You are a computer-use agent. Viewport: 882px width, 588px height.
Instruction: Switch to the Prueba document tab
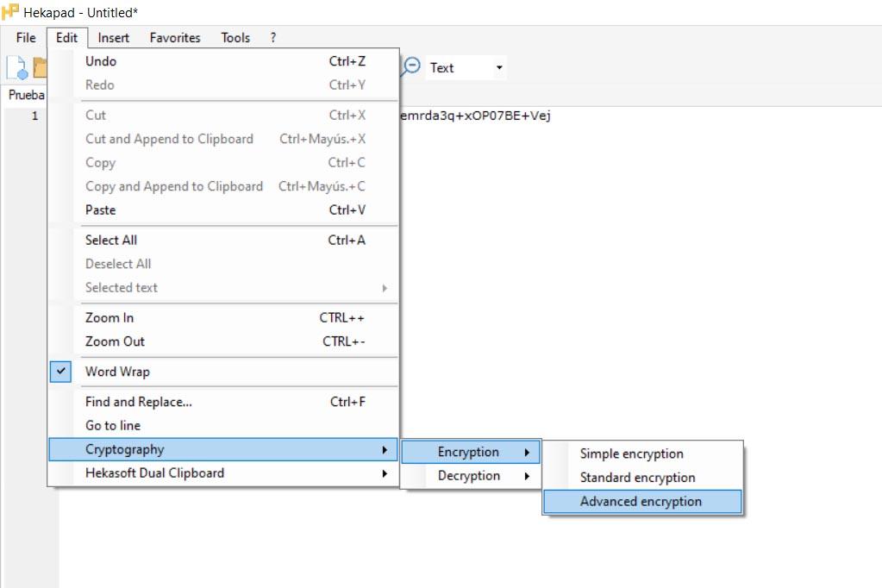[26, 95]
